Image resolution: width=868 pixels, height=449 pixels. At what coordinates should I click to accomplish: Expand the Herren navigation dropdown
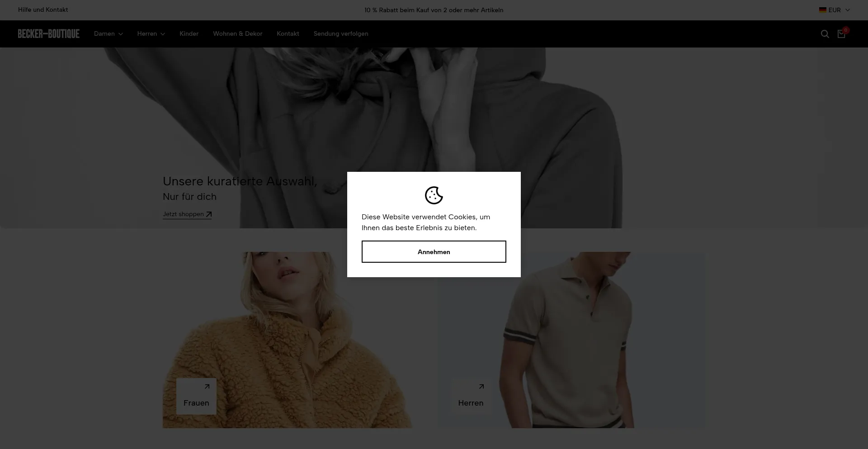(x=151, y=34)
